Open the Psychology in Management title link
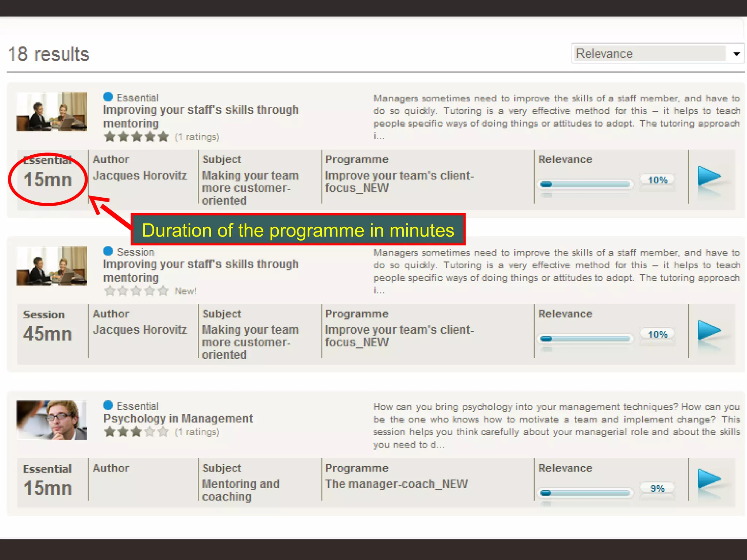747x560 pixels. 178,418
